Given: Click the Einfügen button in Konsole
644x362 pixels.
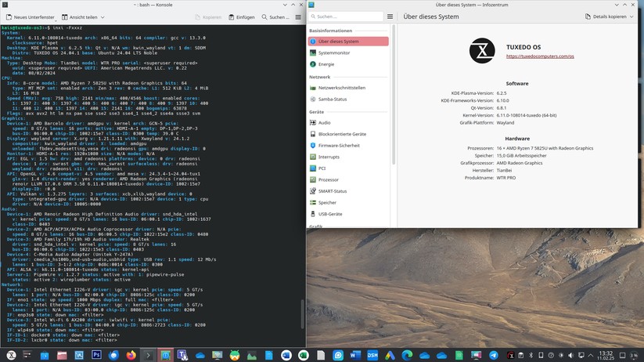Looking at the screenshot, I should click(240, 16).
